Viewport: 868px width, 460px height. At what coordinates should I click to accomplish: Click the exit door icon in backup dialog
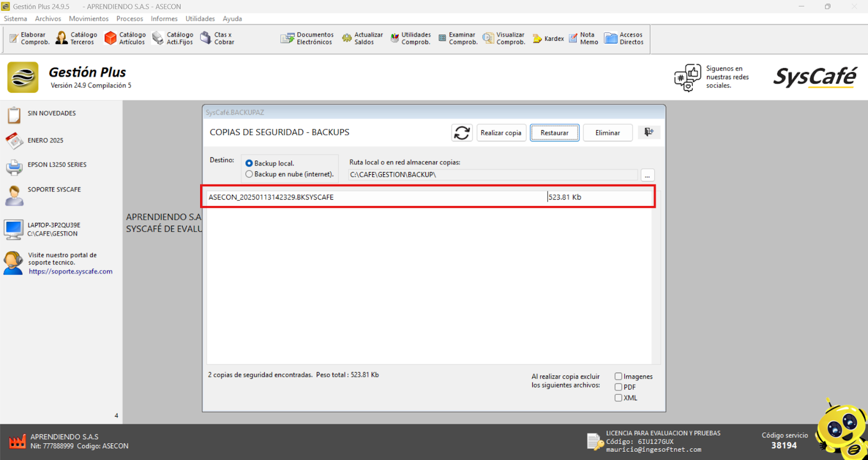[x=648, y=132]
